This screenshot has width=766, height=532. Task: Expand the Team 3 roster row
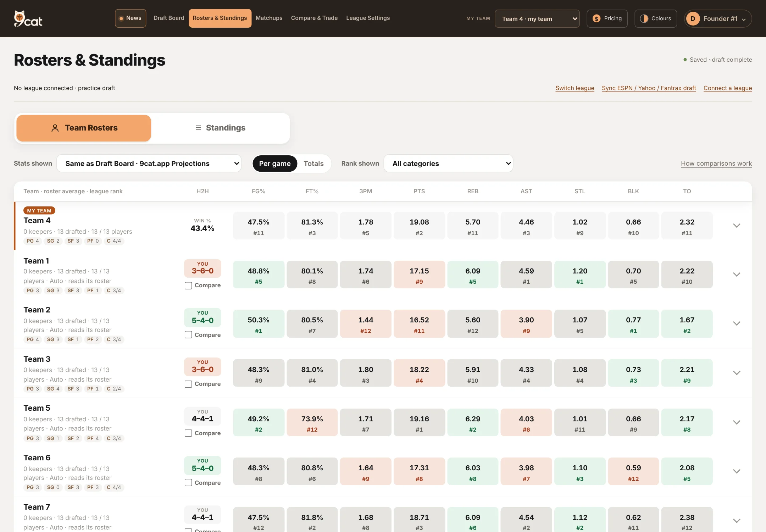tap(737, 373)
